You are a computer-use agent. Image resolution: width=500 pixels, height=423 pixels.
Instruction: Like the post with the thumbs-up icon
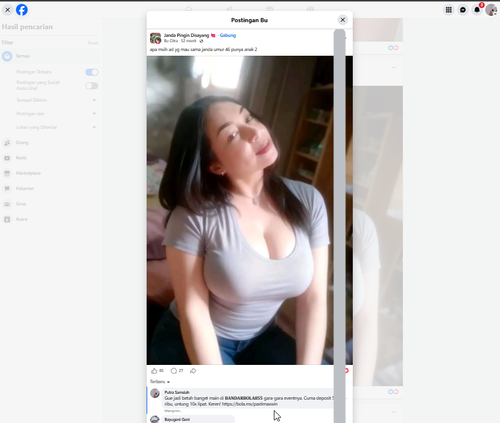[x=154, y=371]
